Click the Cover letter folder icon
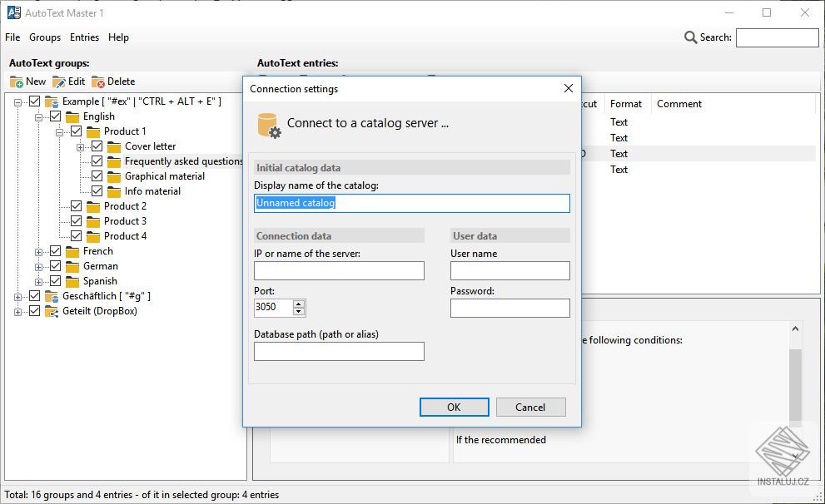825x504 pixels. [114, 146]
